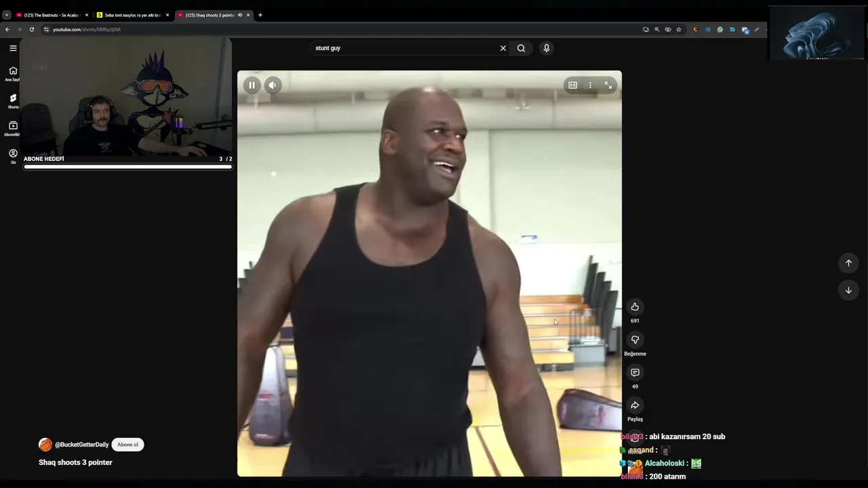Dislike the Short with Beğenme button
The height and width of the screenshot is (488, 868).
click(635, 340)
